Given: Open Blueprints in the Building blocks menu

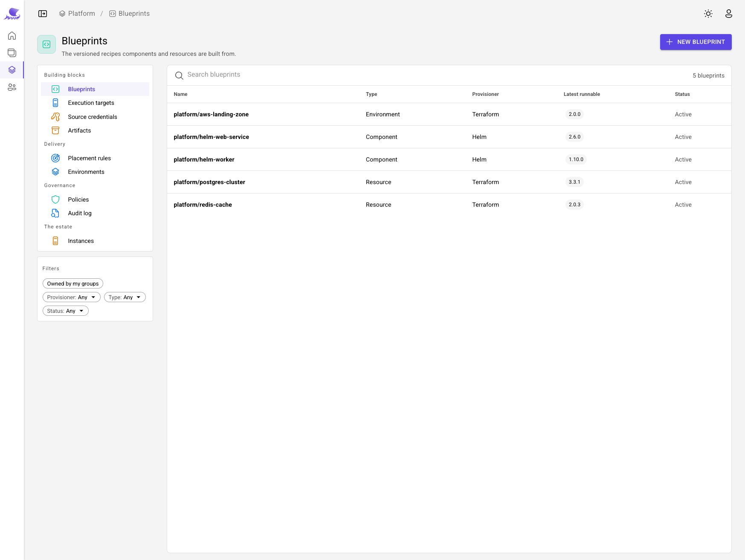Looking at the screenshot, I should pyautogui.click(x=95, y=89).
